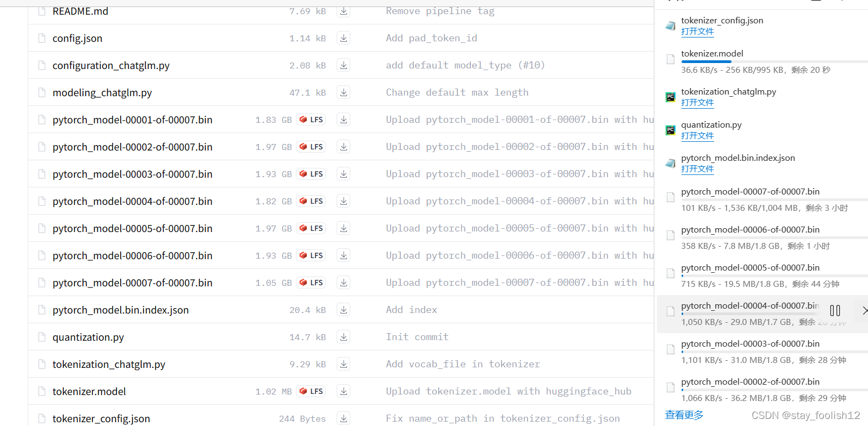Click download icon for configuration_chatglm.py

coord(344,65)
